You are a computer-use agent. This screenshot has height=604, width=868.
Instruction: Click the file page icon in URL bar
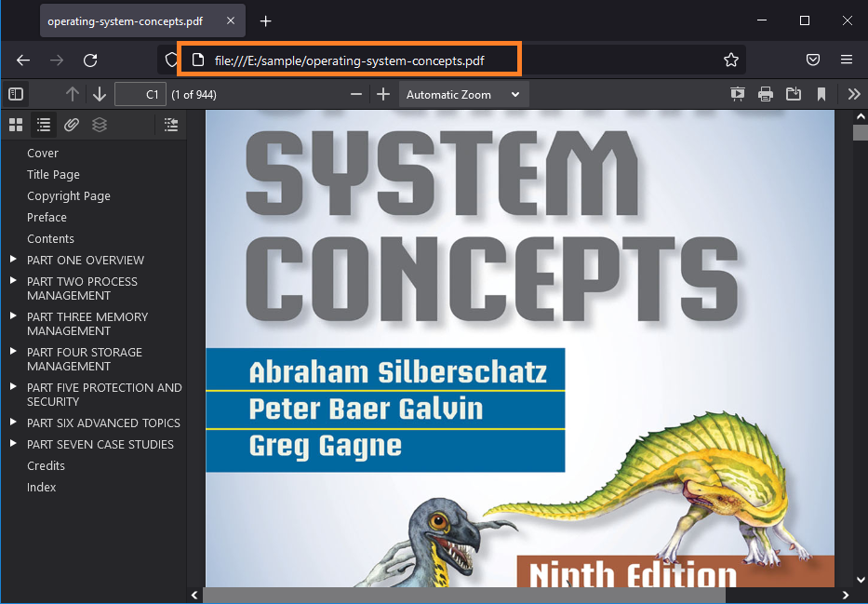pyautogui.click(x=197, y=60)
